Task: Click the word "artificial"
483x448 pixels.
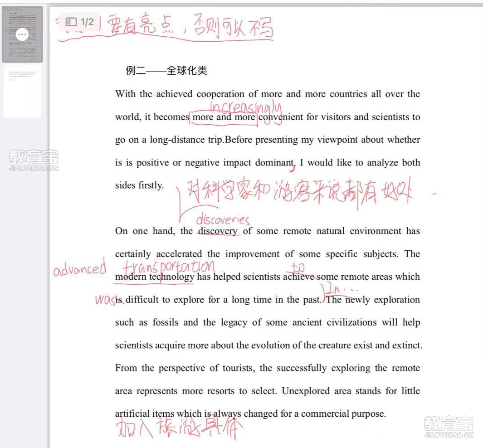Action: pyautogui.click(x=132, y=414)
